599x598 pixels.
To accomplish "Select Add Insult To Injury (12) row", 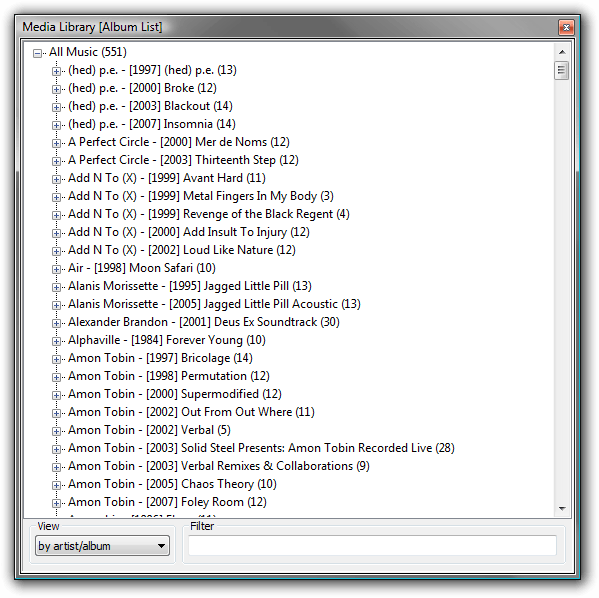I will click(189, 232).
